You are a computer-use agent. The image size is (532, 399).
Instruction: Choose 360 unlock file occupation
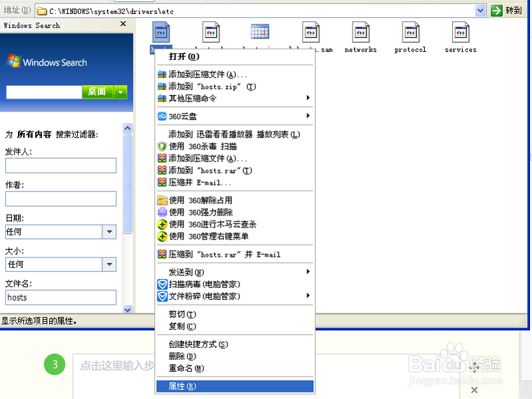click(235, 200)
